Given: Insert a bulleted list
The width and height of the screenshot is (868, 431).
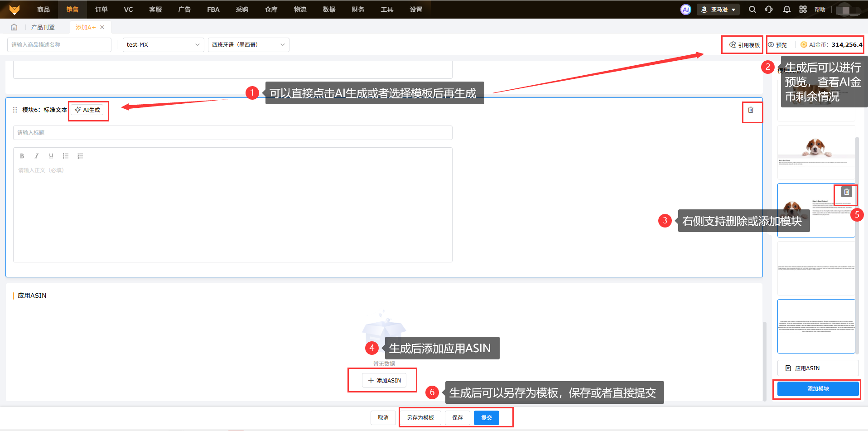Looking at the screenshot, I should (x=66, y=156).
